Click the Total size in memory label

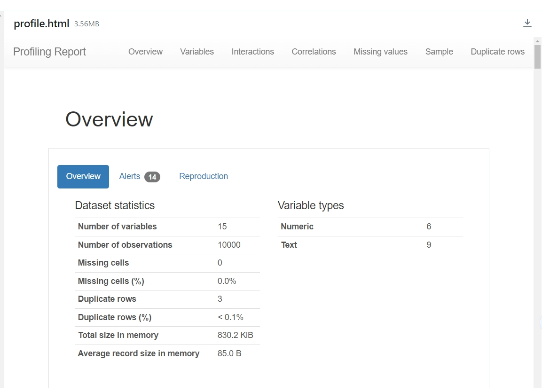(x=118, y=335)
